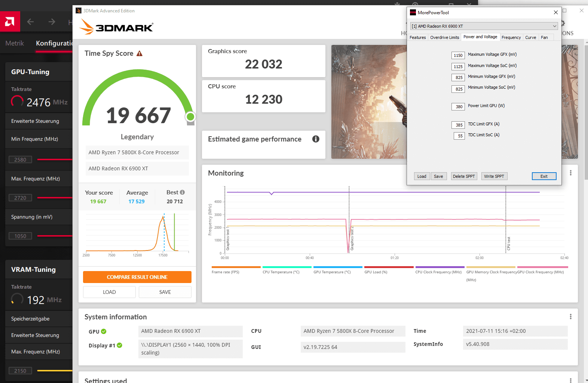The width and height of the screenshot is (588, 383).
Task: Click the GPU-Tuning Erweiterte Steuerung row
Action: coord(39,121)
